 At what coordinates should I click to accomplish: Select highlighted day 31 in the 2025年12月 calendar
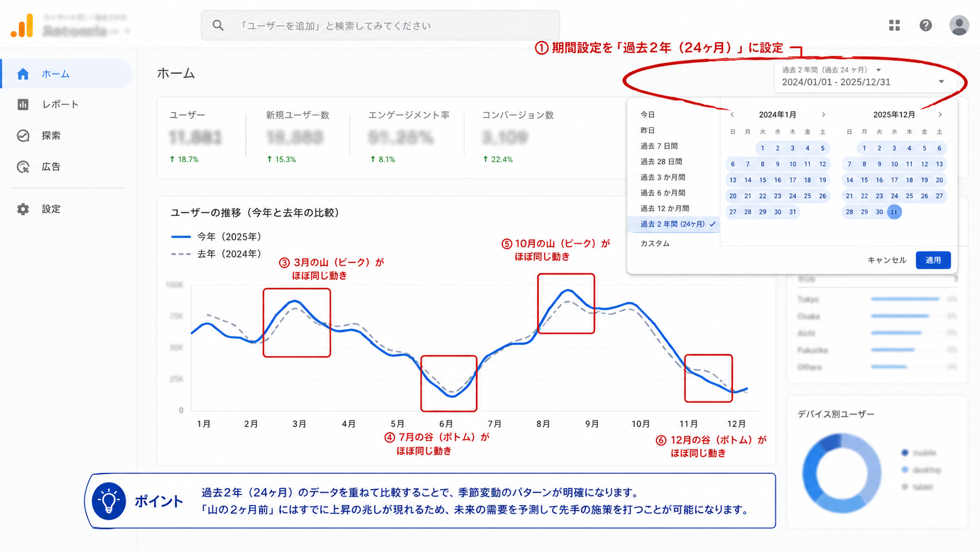coord(894,212)
